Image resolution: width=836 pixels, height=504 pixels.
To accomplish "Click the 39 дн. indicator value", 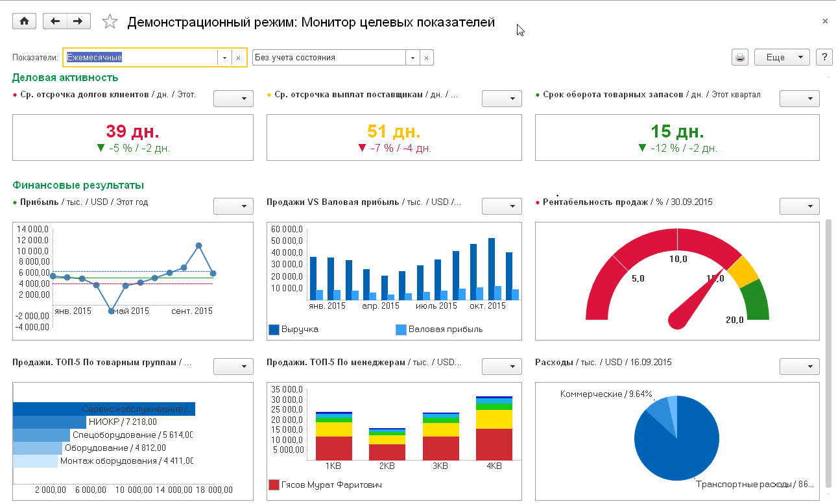I will coord(132,132).
